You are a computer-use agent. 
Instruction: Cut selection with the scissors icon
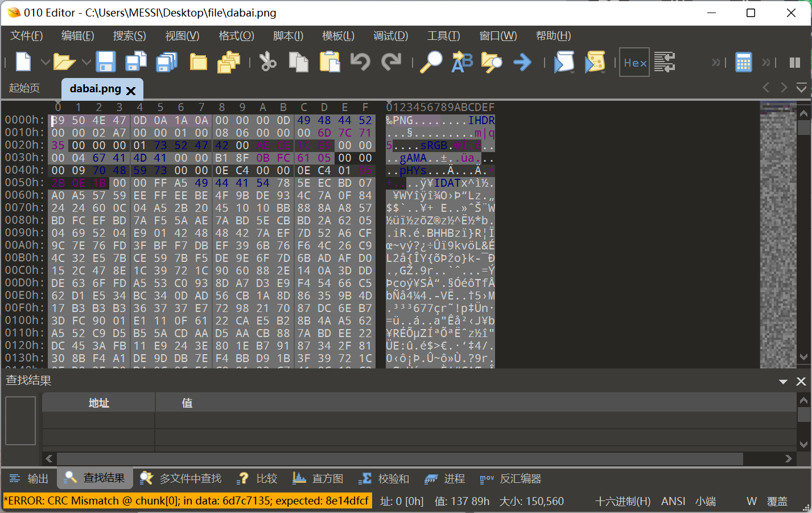coord(267,61)
